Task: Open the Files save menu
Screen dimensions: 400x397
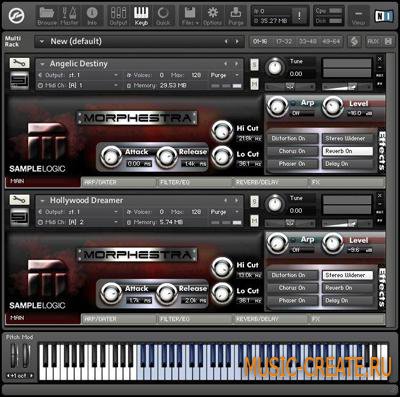Action: (x=190, y=16)
